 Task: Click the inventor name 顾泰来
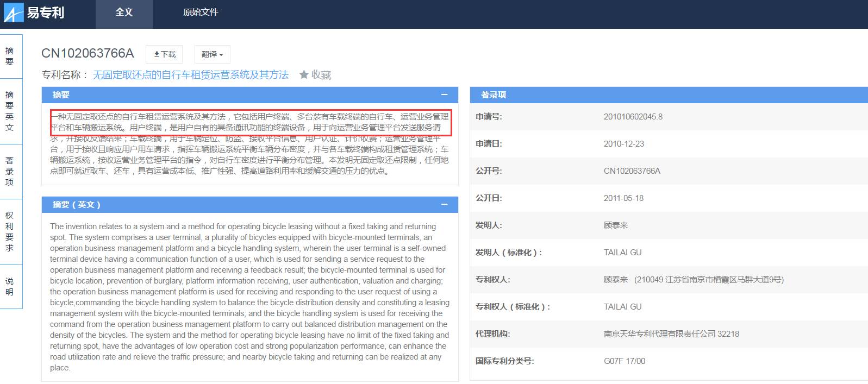(615, 225)
